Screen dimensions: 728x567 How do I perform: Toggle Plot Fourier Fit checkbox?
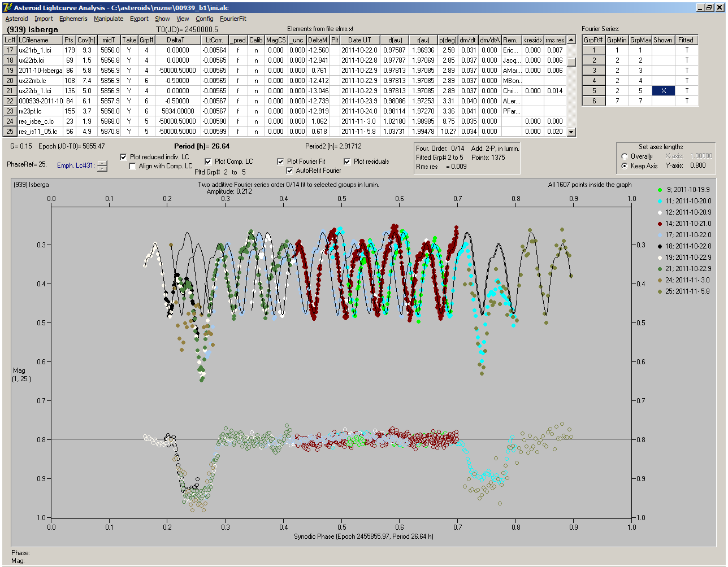[280, 162]
